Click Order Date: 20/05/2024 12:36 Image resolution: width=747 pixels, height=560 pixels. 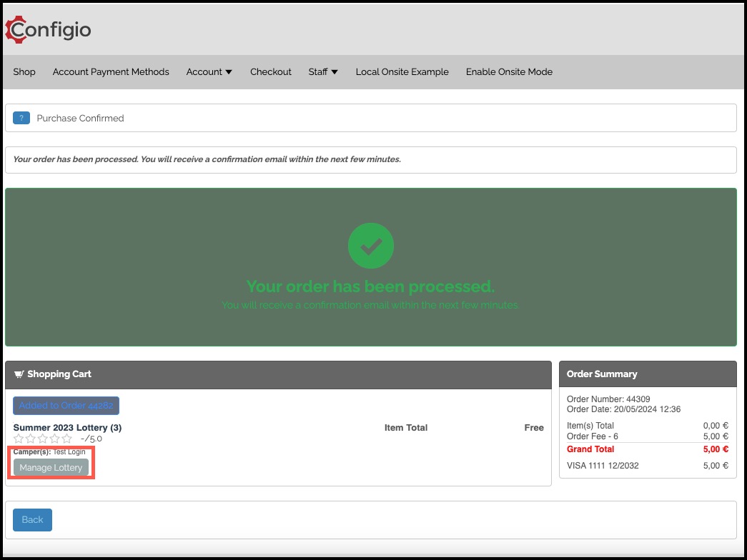(623, 409)
